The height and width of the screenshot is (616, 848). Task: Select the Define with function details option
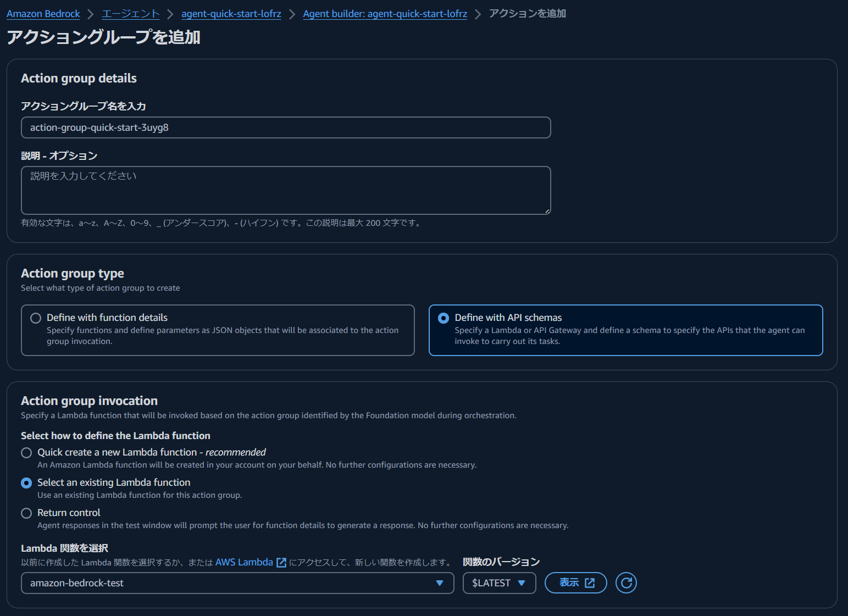click(x=36, y=318)
